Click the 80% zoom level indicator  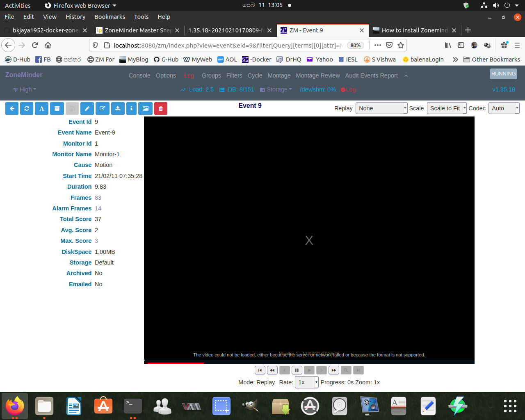point(356,46)
